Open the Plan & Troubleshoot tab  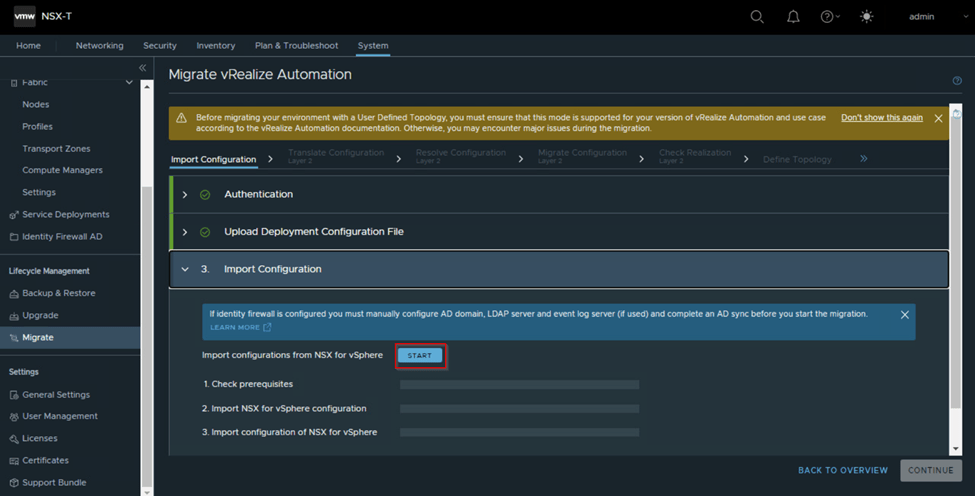pos(296,46)
